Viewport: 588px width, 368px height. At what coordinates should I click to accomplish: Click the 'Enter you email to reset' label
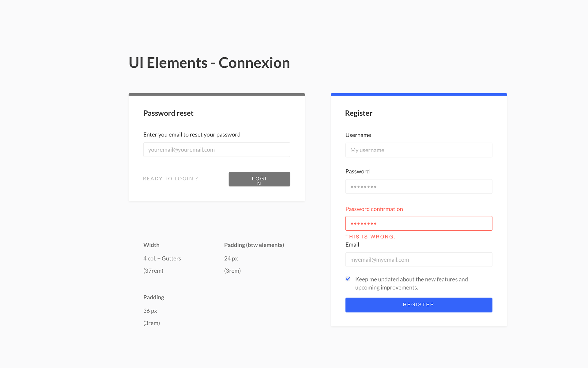[x=192, y=135]
